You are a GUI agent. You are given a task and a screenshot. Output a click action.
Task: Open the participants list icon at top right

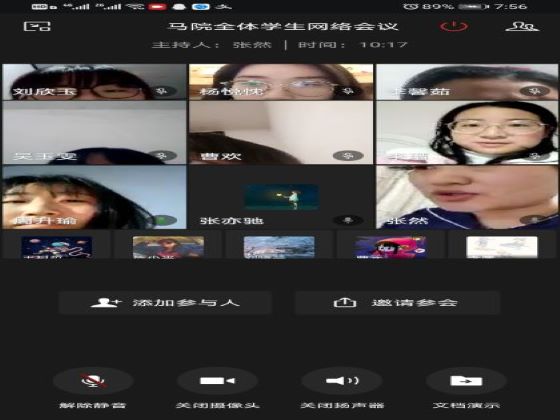click(x=522, y=27)
